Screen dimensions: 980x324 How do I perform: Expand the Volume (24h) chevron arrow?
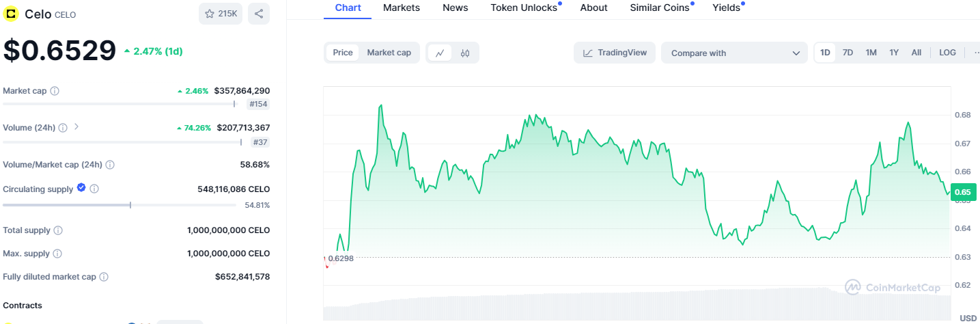pos(76,126)
